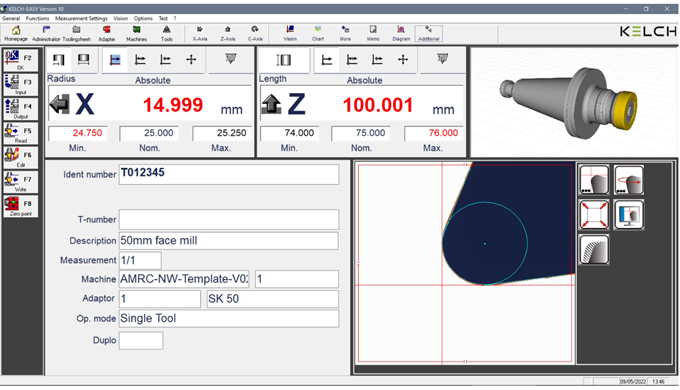Image resolution: width=680 pixels, height=390 pixels.
Task: Select third Z Absolute measuring mode icon
Action: pyautogui.click(x=377, y=59)
